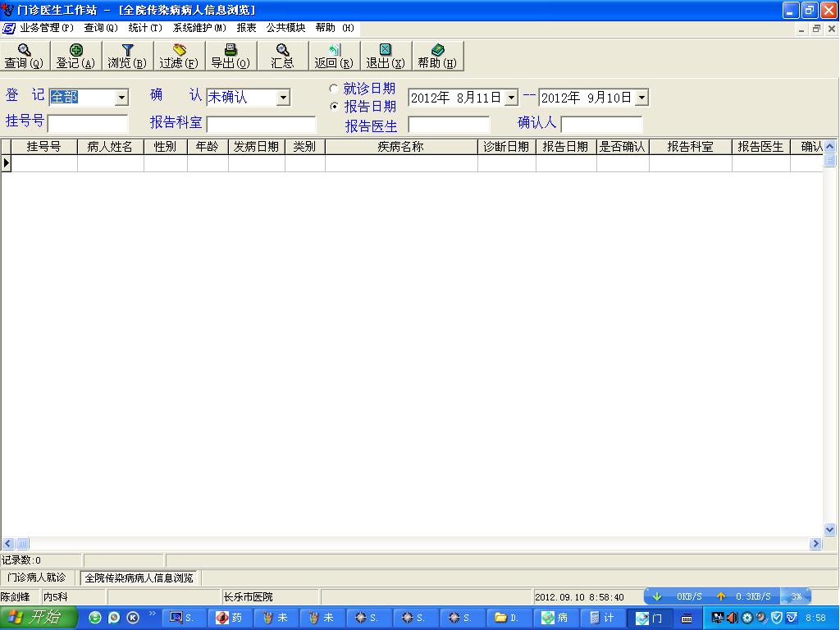Open the D. folder taskbar item
Screen dimensions: 840x630
point(509,618)
